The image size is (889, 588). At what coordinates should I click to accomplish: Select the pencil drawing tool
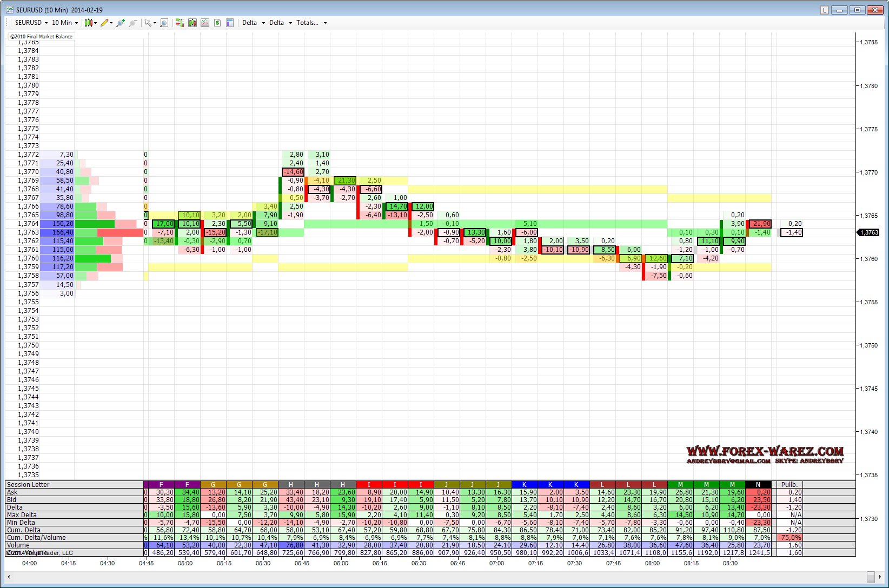104,23
